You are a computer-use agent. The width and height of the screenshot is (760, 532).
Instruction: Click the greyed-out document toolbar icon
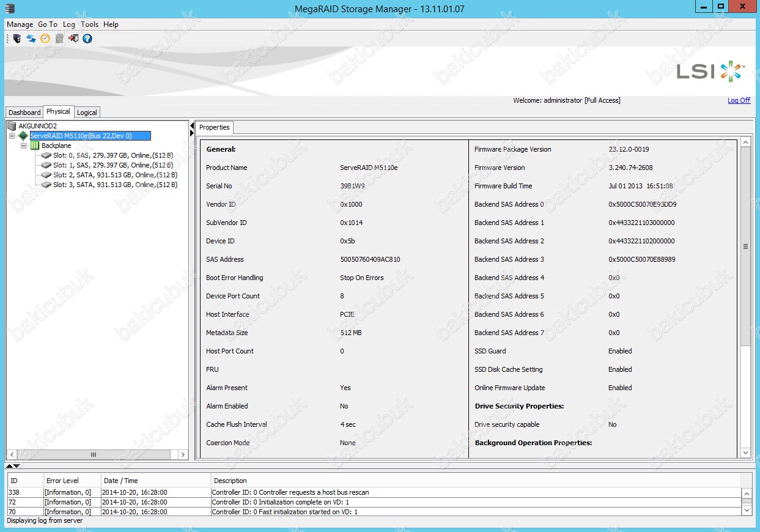pos(59,39)
